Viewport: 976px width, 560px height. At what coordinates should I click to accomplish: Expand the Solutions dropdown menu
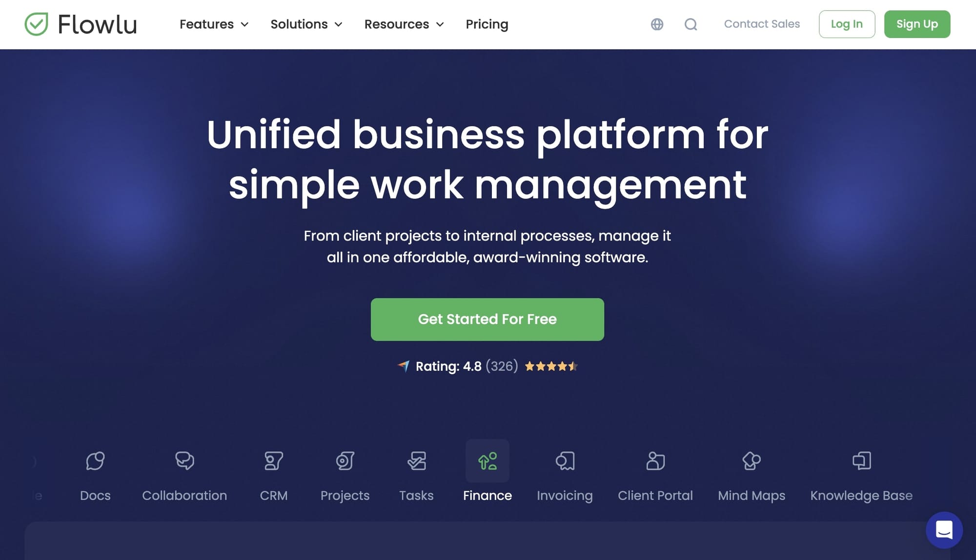tap(305, 24)
